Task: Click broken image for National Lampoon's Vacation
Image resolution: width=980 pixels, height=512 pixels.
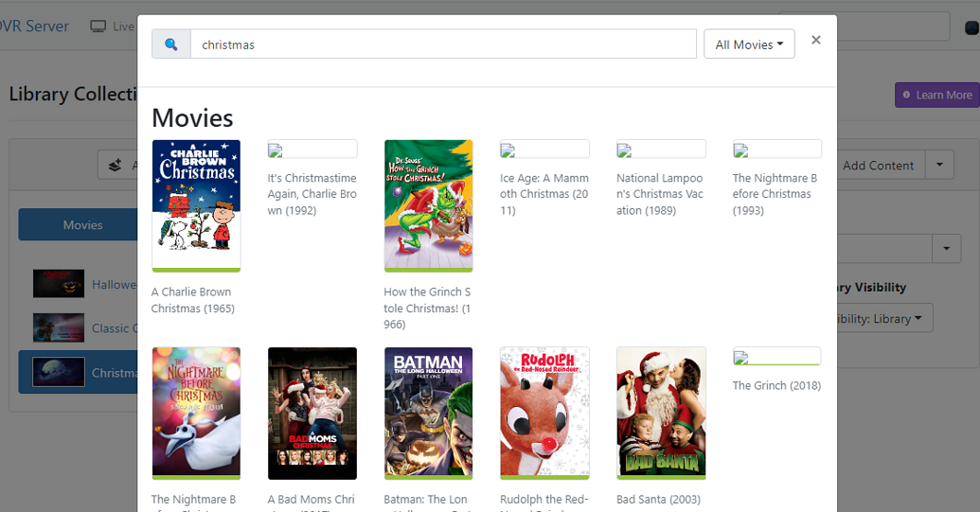Action: point(661,150)
